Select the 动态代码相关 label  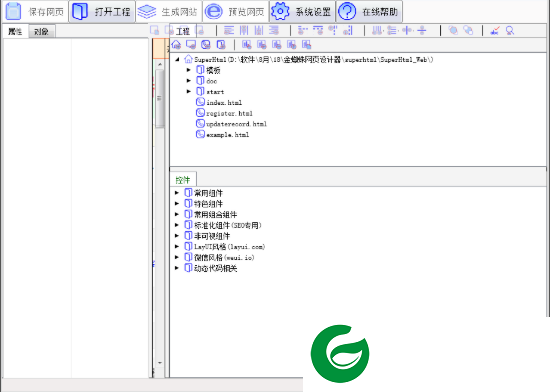point(216,268)
